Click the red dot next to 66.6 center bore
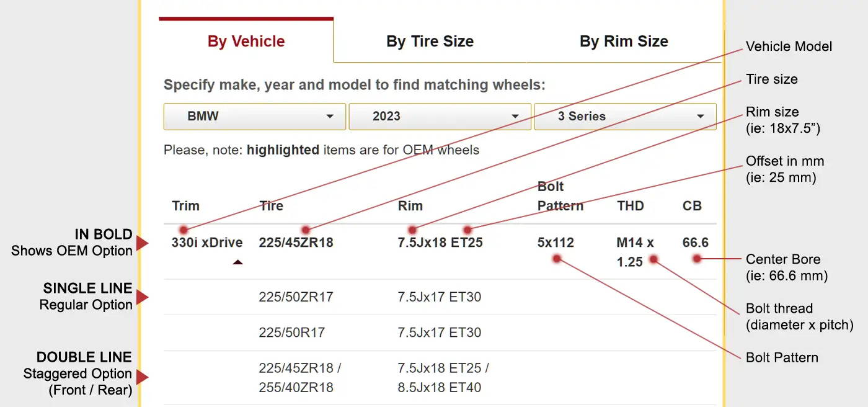The width and height of the screenshot is (868, 407). coord(697,259)
